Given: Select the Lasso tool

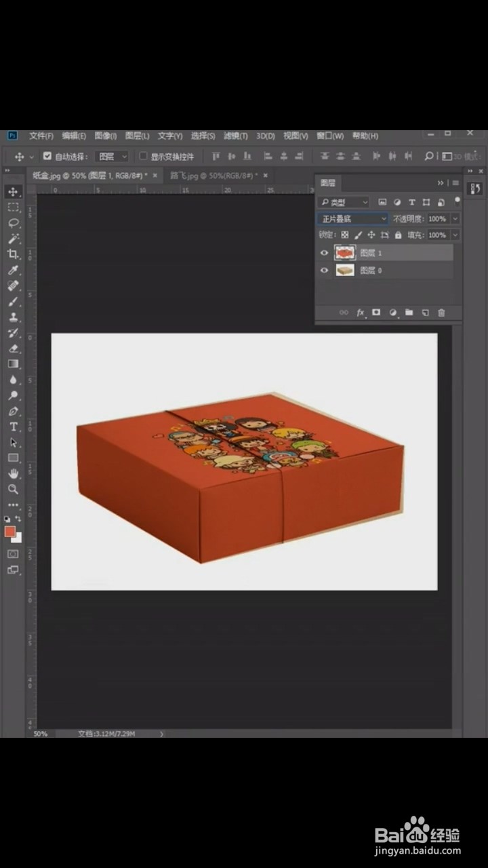Looking at the screenshot, I should tap(13, 223).
